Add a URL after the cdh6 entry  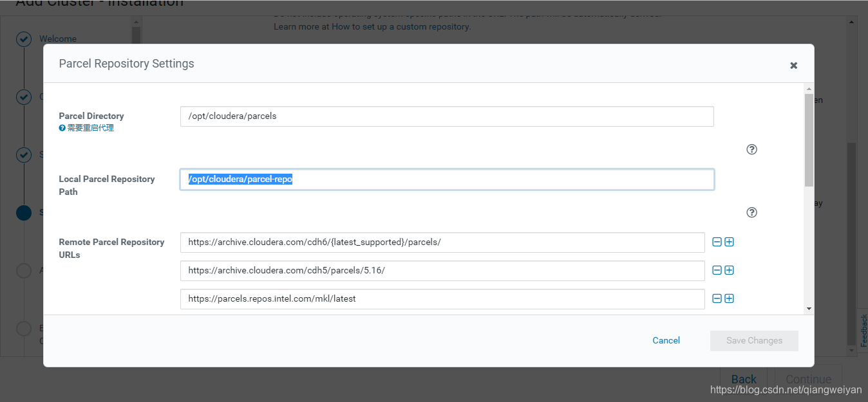pos(729,242)
